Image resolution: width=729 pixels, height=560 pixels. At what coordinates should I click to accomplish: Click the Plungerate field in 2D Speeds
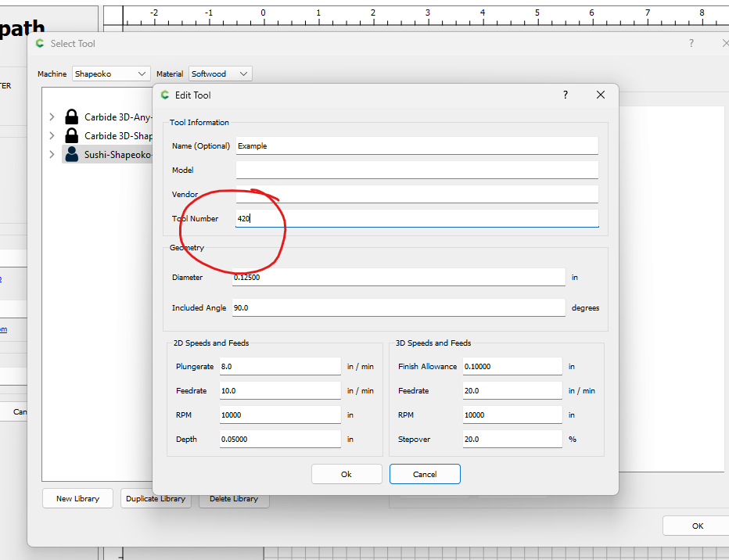pos(280,366)
